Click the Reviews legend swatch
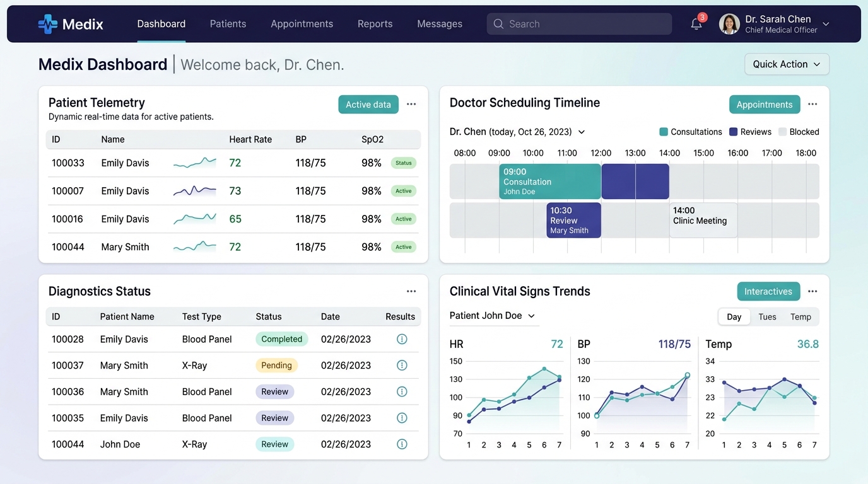The image size is (868, 484). coord(734,132)
